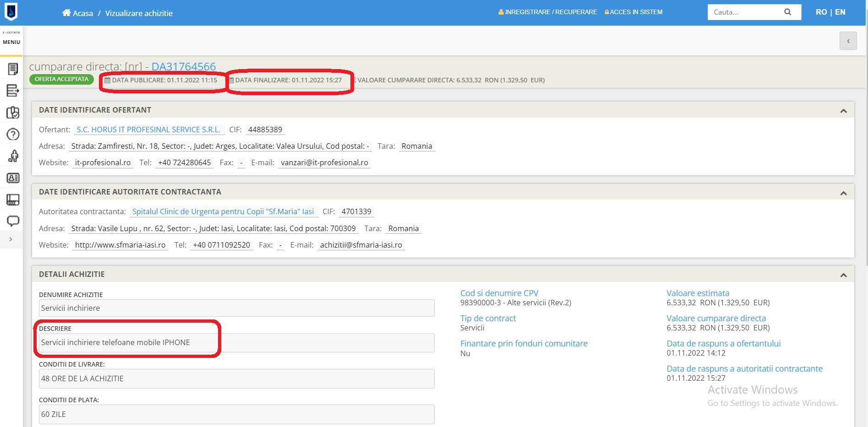This screenshot has height=427, width=868.
Task: Click supplier phone +40 724280645
Action: [185, 162]
